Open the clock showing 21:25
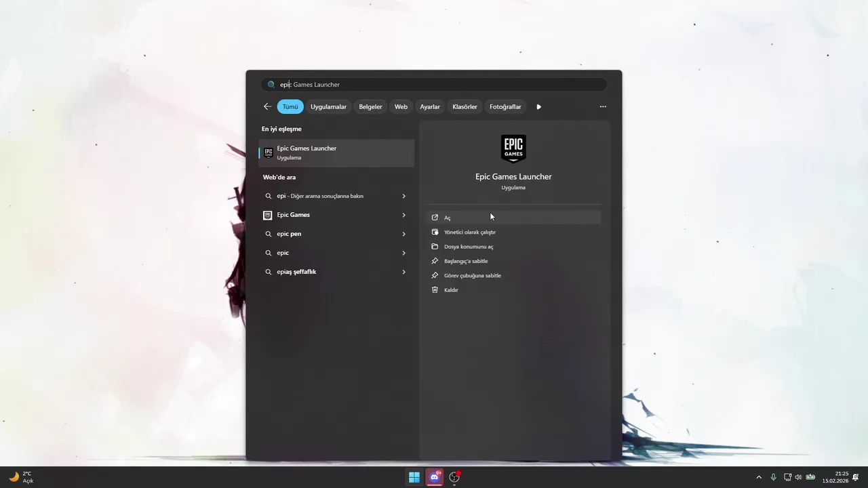 click(x=835, y=477)
